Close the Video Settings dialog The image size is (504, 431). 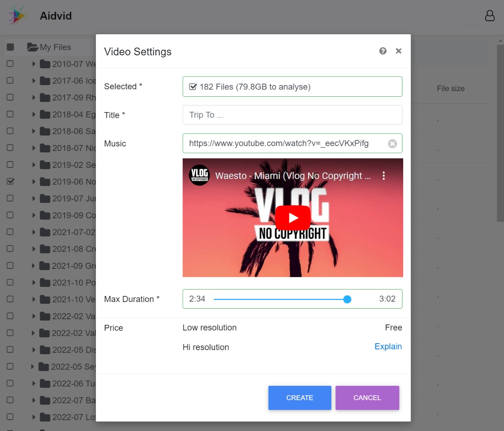coord(399,51)
